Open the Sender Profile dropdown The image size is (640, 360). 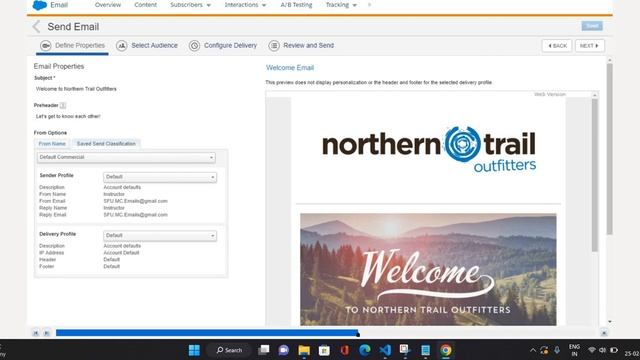160,177
